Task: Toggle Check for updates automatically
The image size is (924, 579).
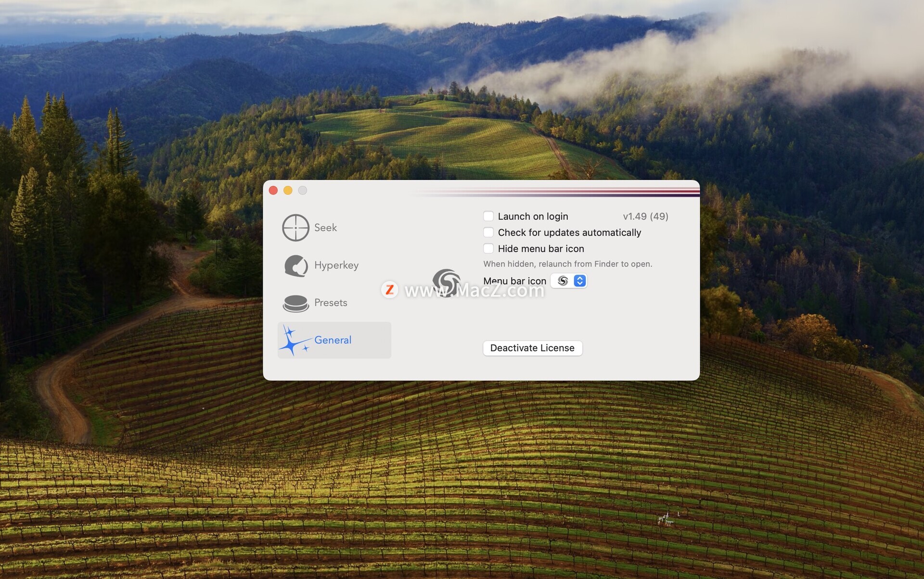Action: [488, 232]
